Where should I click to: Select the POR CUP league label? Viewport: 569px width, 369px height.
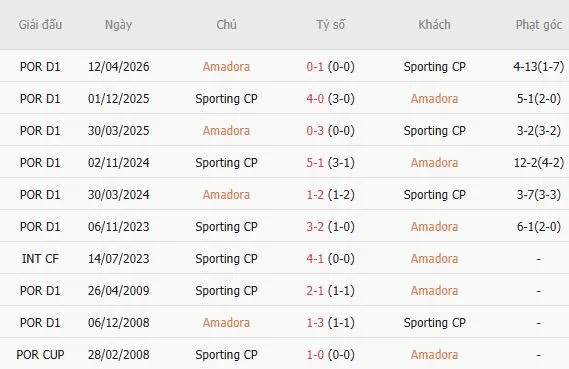pos(40,354)
